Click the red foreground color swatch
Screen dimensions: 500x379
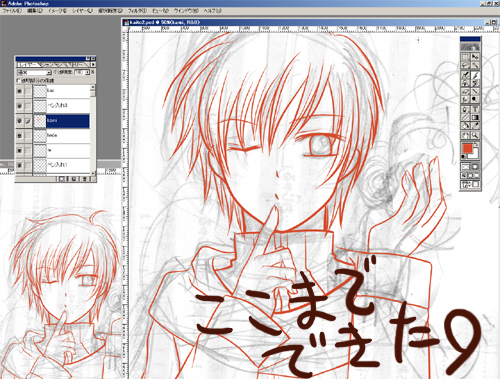[468, 149]
